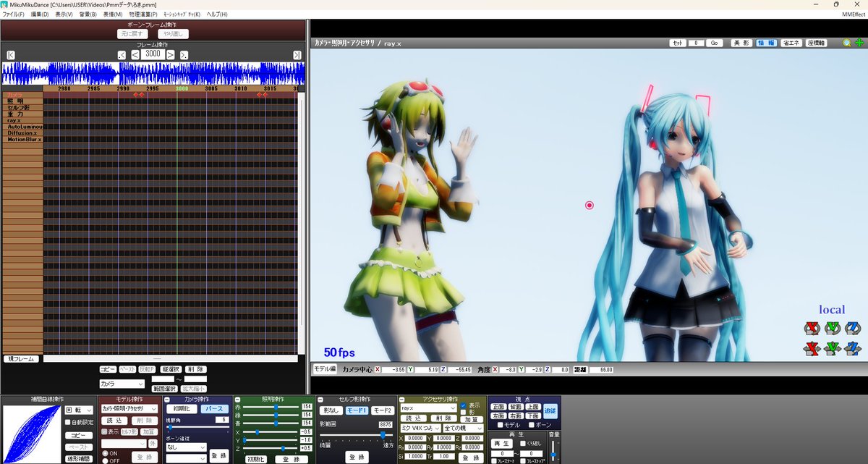868x464 pixels.
Task: Open the 編集(D) menu
Action: [40, 14]
